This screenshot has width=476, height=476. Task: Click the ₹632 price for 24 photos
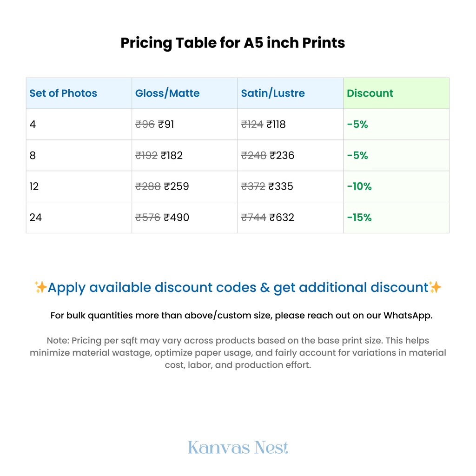click(x=282, y=218)
